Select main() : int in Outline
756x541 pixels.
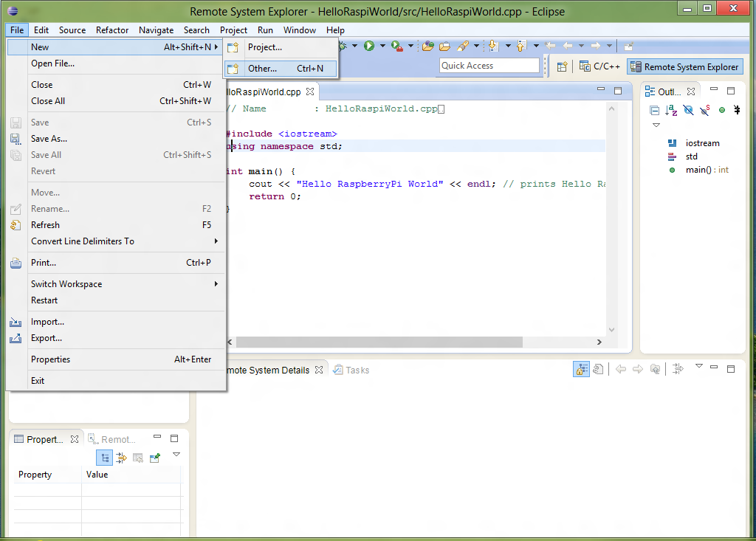[x=707, y=170]
